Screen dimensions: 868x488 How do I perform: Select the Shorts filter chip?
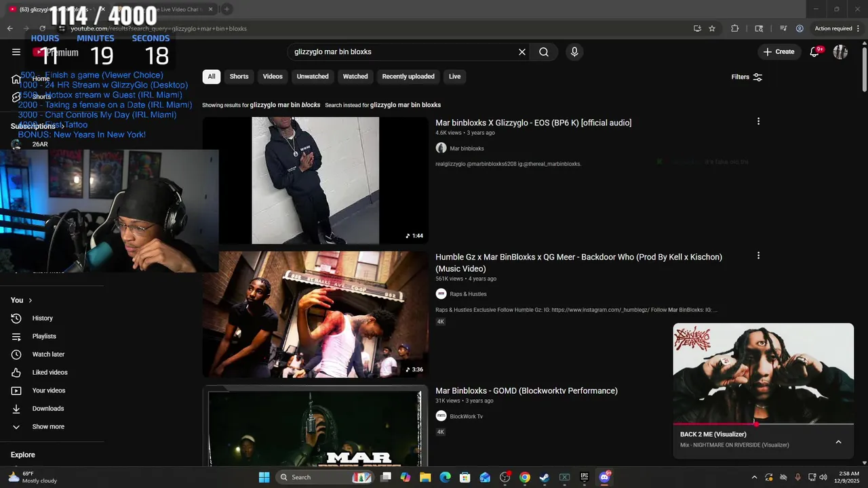(x=239, y=77)
